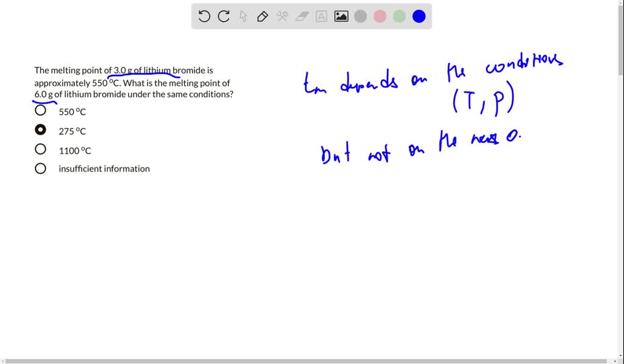Pick the green pen color
Viewport: 624px width, 364px height.
(400, 16)
